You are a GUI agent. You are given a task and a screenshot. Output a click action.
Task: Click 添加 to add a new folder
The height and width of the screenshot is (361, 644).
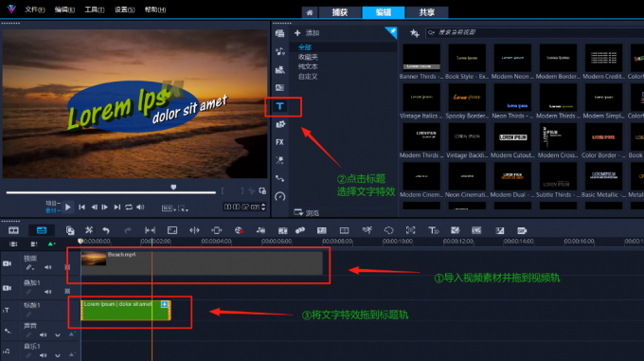[x=307, y=33]
